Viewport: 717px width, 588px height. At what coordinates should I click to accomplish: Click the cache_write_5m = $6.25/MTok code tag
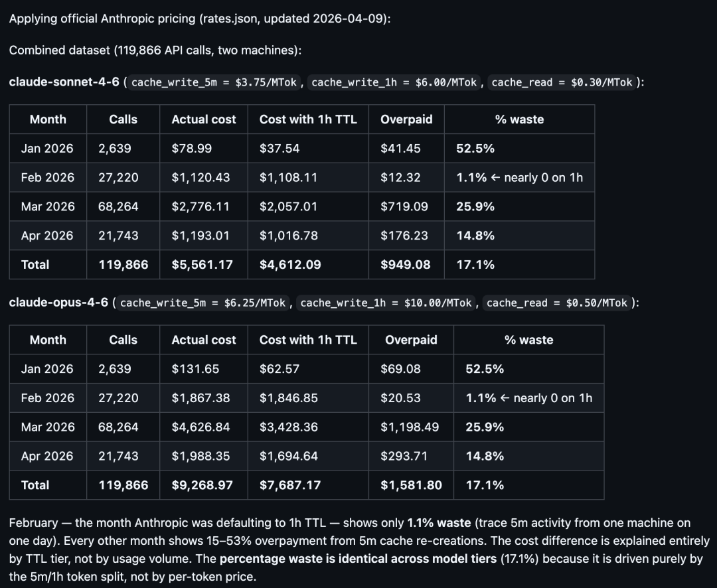(x=203, y=303)
